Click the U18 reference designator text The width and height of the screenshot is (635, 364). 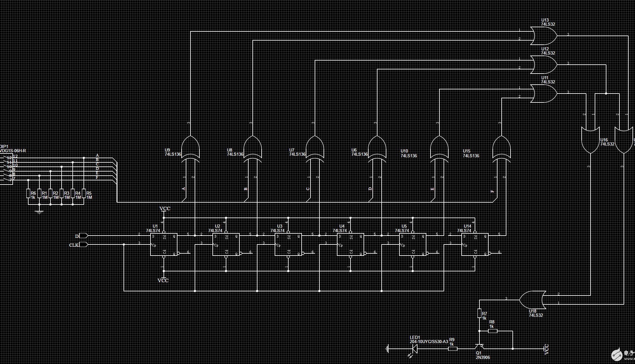[532, 311]
